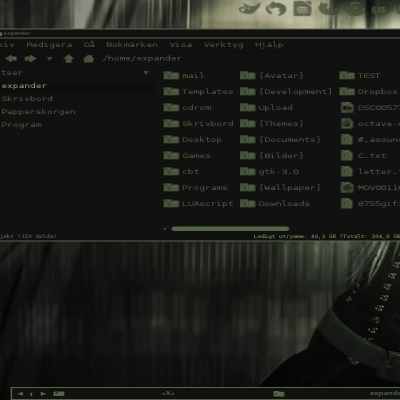Expand the side pane mode dropdown
Screen dimensions: 400x400
pos(146,73)
